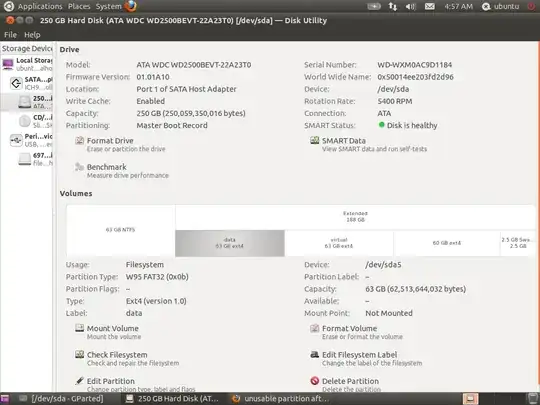Click the Ubuntu logo icon in top panel
Screen dimensions: 540x405
point(8,6)
